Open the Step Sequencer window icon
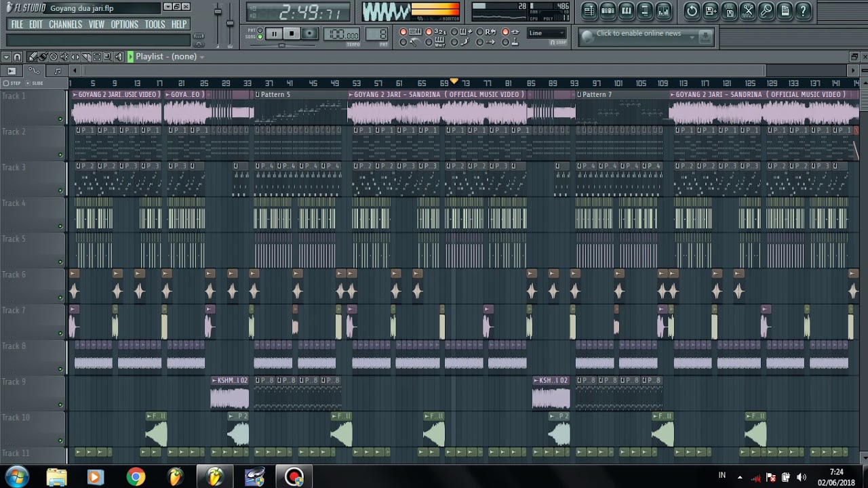This screenshot has width=868, height=488. (x=608, y=11)
